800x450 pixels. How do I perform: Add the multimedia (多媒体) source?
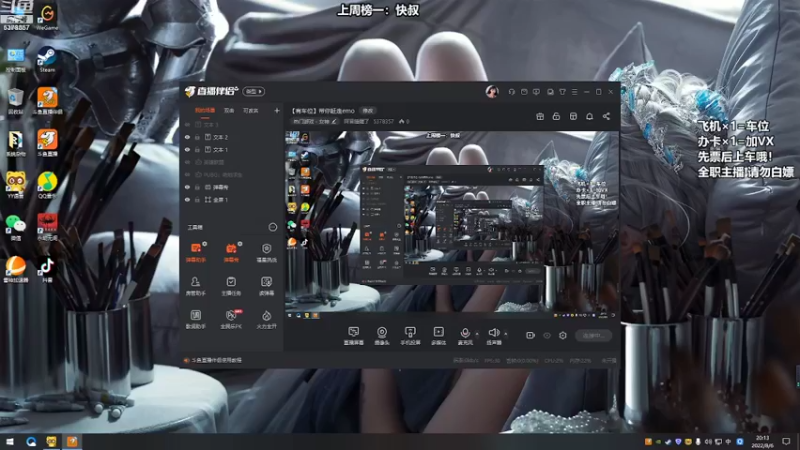point(438,336)
